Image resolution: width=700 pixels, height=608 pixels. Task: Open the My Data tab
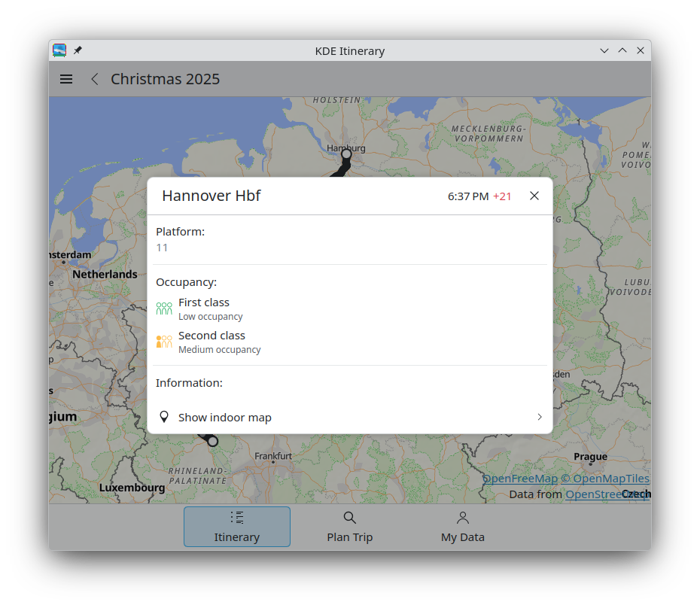[462, 527]
